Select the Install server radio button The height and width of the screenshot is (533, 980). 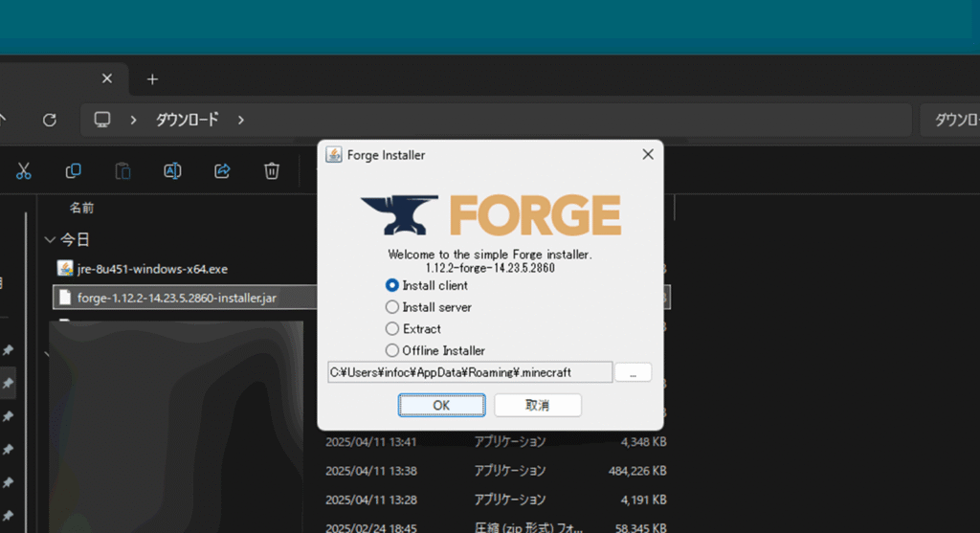[x=391, y=307]
